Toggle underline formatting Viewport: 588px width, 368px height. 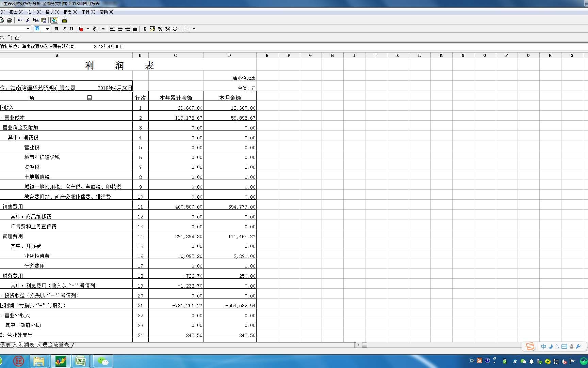(71, 29)
